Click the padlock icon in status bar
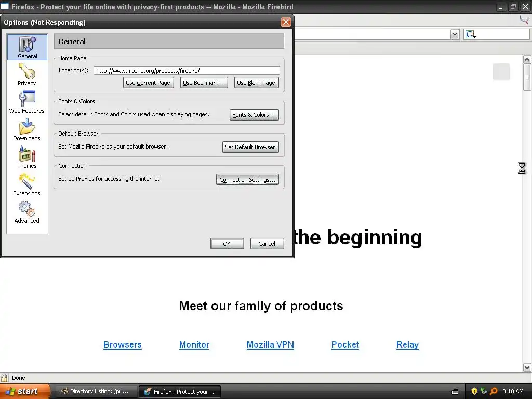The image size is (532, 399). tap(4, 378)
